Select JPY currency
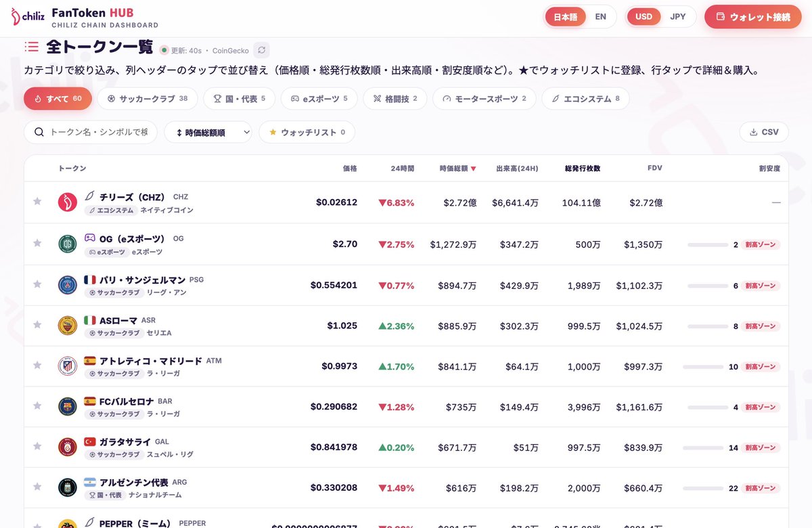Image resolution: width=812 pixels, height=528 pixels. 677,17
